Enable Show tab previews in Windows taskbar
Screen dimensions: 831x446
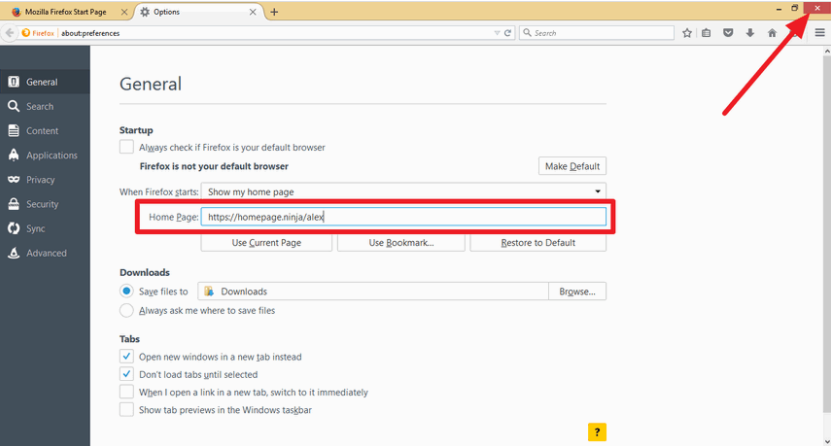[126, 409]
